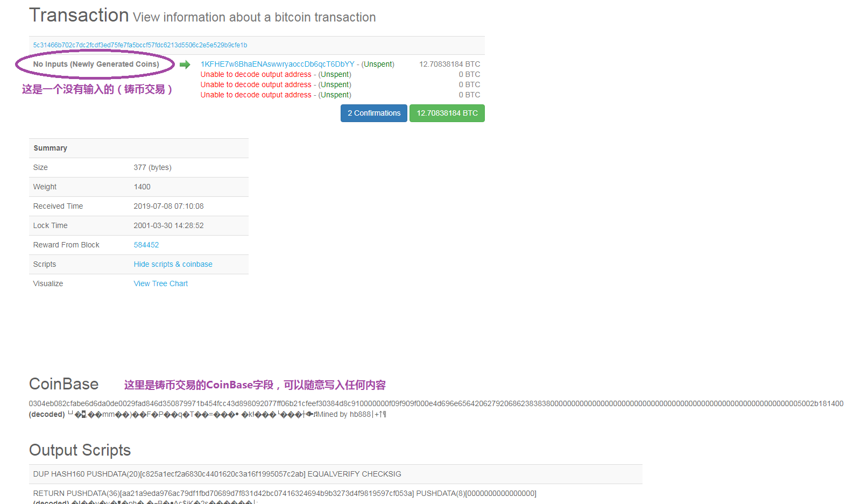Screen dimensions: 847x504
Task: Select the No Inputs (Newly Generated Coins) text
Action: pyautogui.click(x=96, y=64)
